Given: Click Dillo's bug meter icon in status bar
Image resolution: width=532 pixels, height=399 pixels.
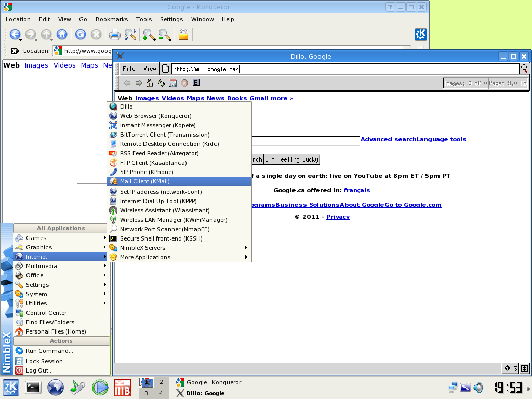Looking at the screenshot, I should pyautogui.click(x=507, y=368).
